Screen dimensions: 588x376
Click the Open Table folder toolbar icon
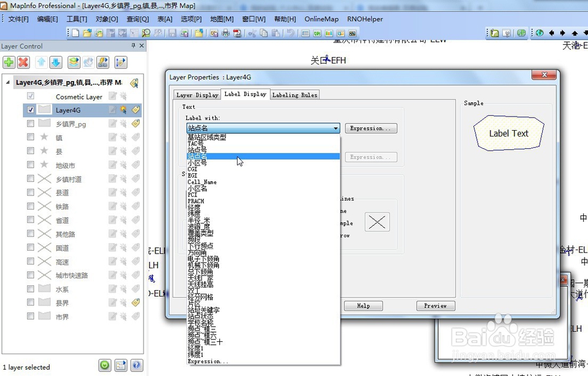pyautogui.click(x=87, y=33)
